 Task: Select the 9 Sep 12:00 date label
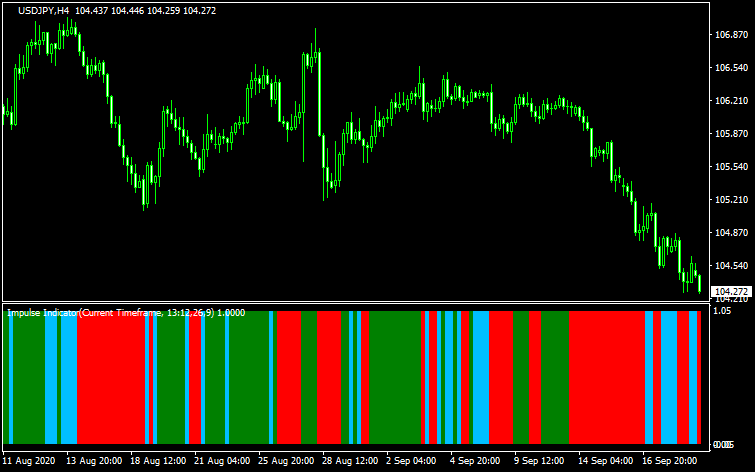[x=540, y=462]
